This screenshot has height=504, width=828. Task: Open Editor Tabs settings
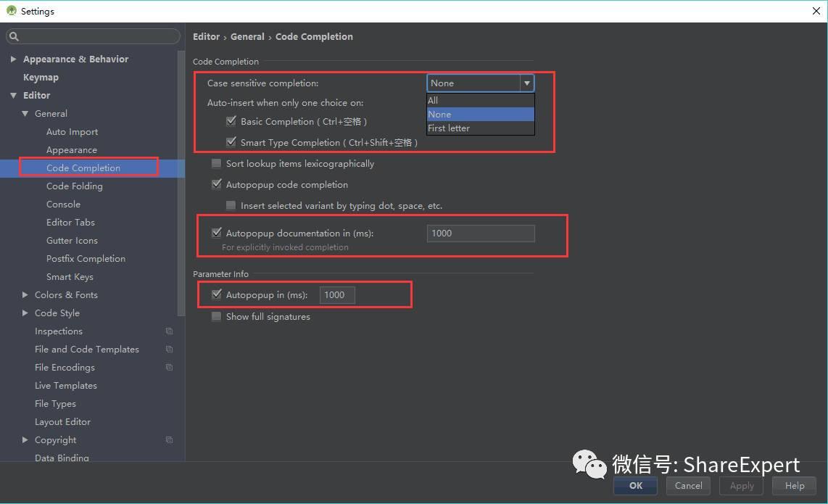70,223
